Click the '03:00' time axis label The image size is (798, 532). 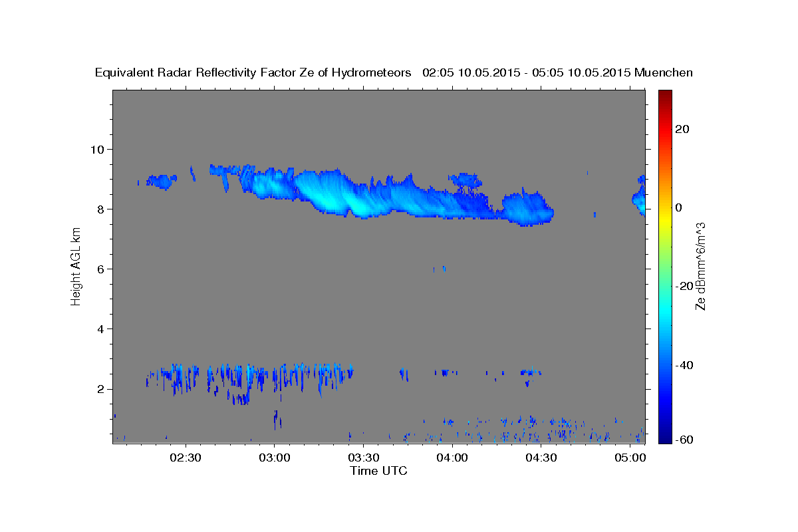(x=274, y=458)
